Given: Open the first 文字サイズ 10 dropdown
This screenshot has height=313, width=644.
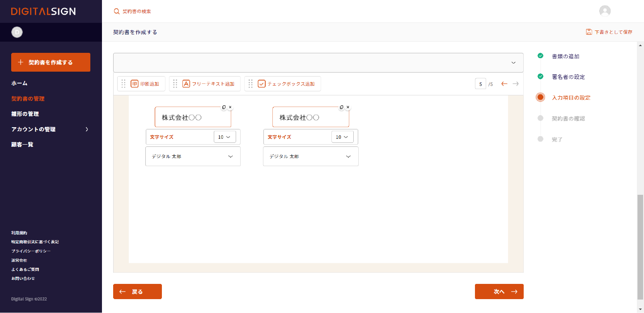Looking at the screenshot, I should pos(225,137).
